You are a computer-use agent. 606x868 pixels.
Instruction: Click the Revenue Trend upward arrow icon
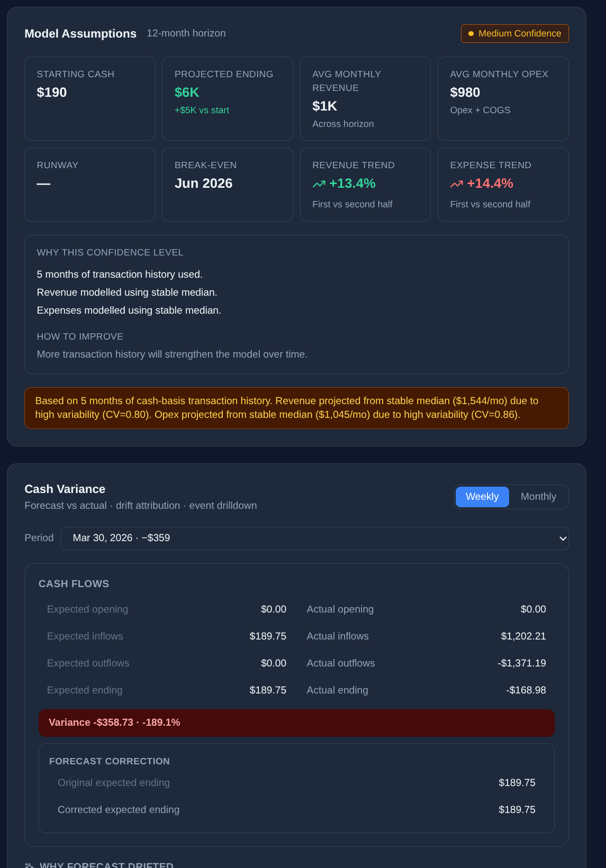pos(319,184)
